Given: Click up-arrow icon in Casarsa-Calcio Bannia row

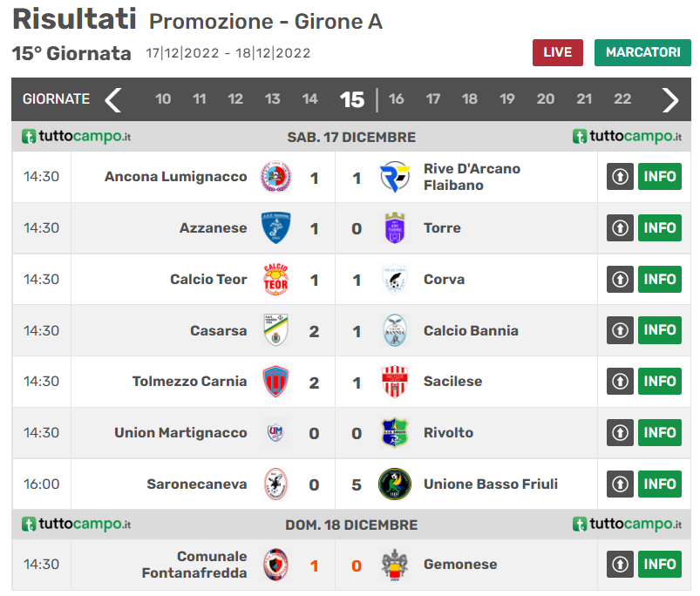Looking at the screenshot, I should [620, 330].
